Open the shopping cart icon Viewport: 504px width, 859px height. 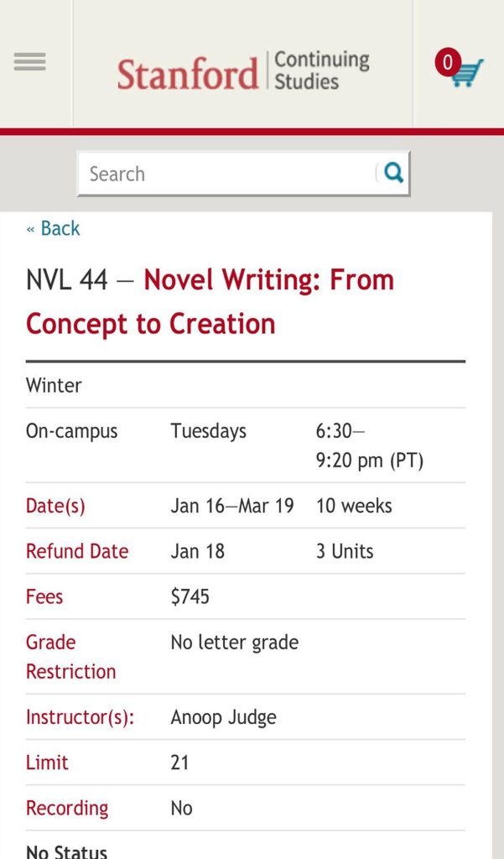point(468,73)
